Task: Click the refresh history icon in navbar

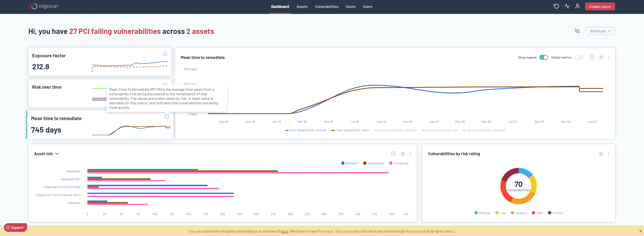Action: pos(556,7)
